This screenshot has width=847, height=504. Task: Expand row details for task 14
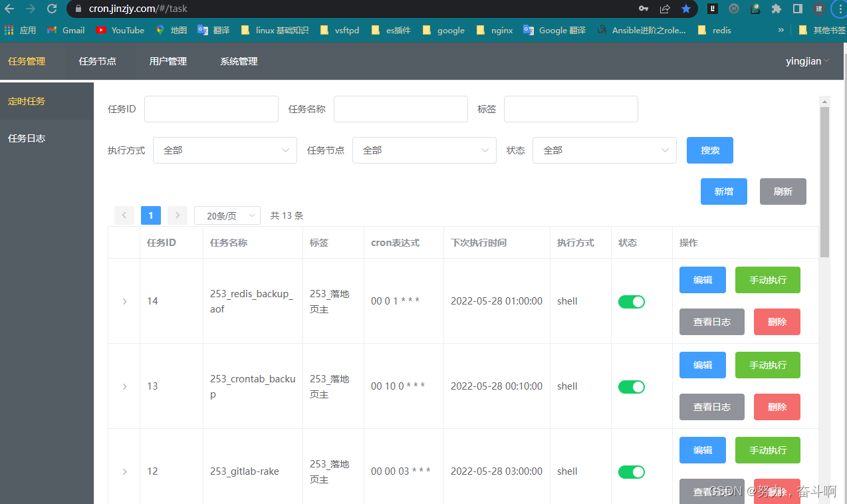tap(124, 302)
